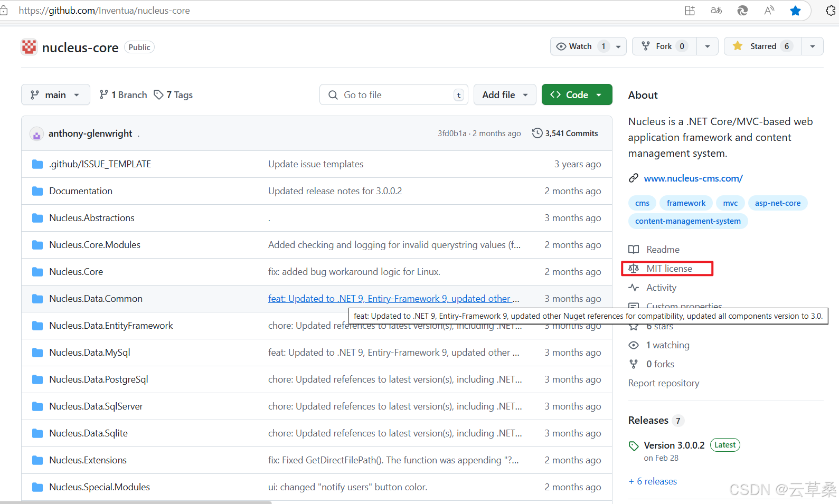This screenshot has height=504, width=839.
Task: Open the Nucleus.Abstractions folder
Action: click(92, 218)
